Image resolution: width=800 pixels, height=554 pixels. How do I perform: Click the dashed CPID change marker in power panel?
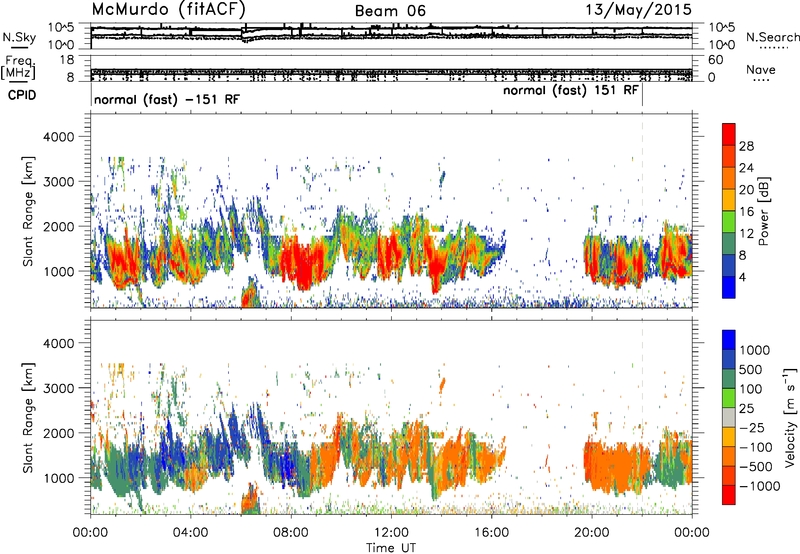(642, 211)
